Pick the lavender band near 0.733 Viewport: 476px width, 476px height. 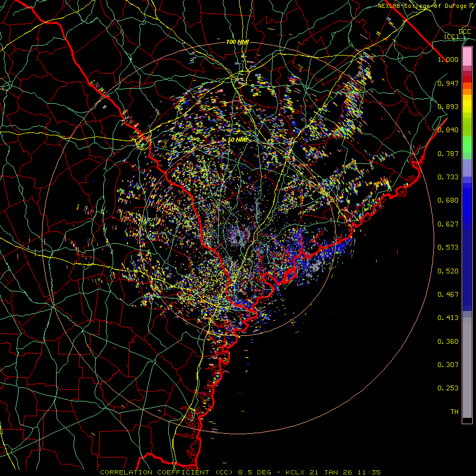(467, 168)
